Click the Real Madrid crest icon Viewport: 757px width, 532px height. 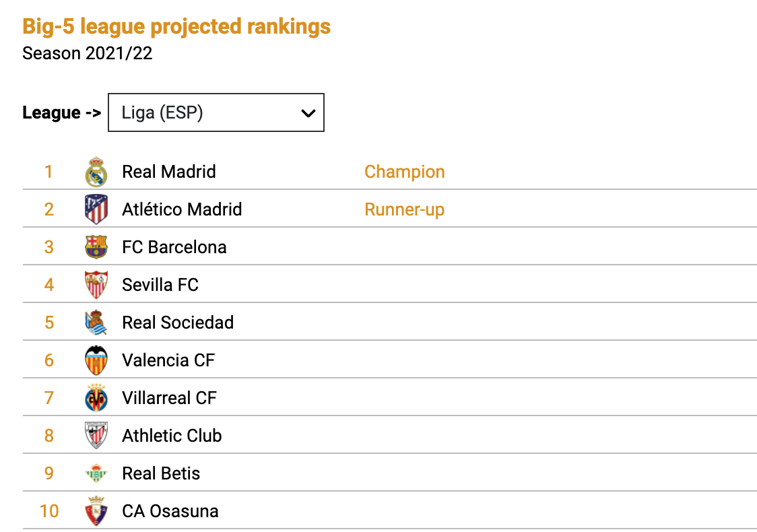pyautogui.click(x=96, y=172)
